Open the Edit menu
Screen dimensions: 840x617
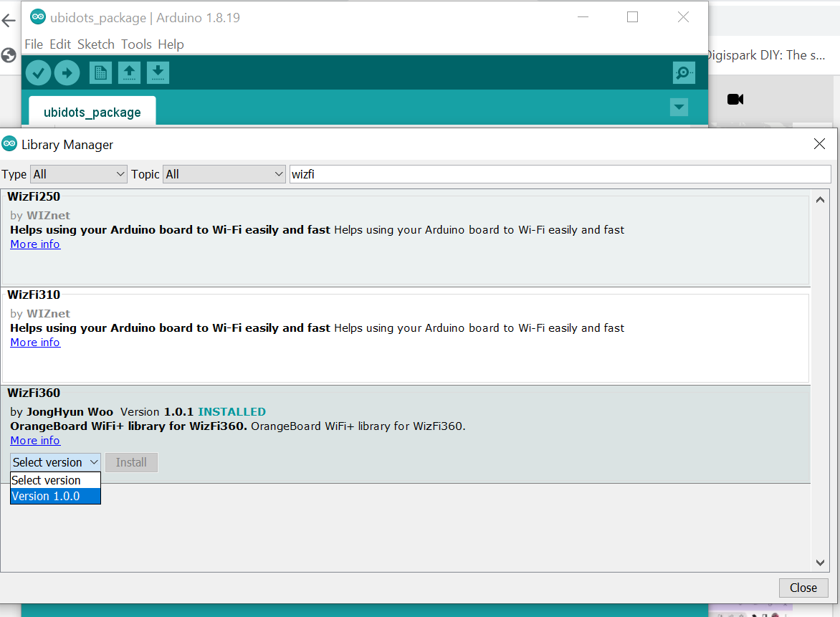[60, 44]
